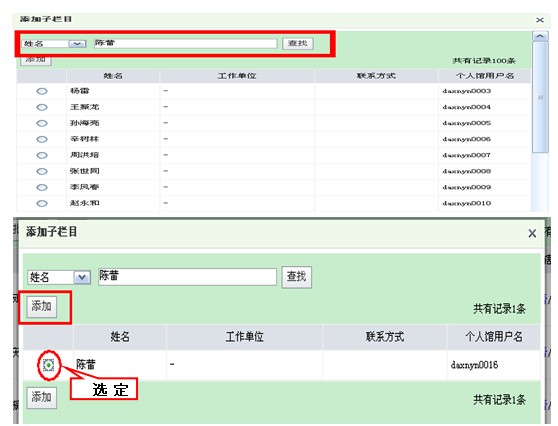This screenshot has height=426, width=558.
Task: Open the 姓名 dropdown in the upper dialog
Action: point(77,44)
